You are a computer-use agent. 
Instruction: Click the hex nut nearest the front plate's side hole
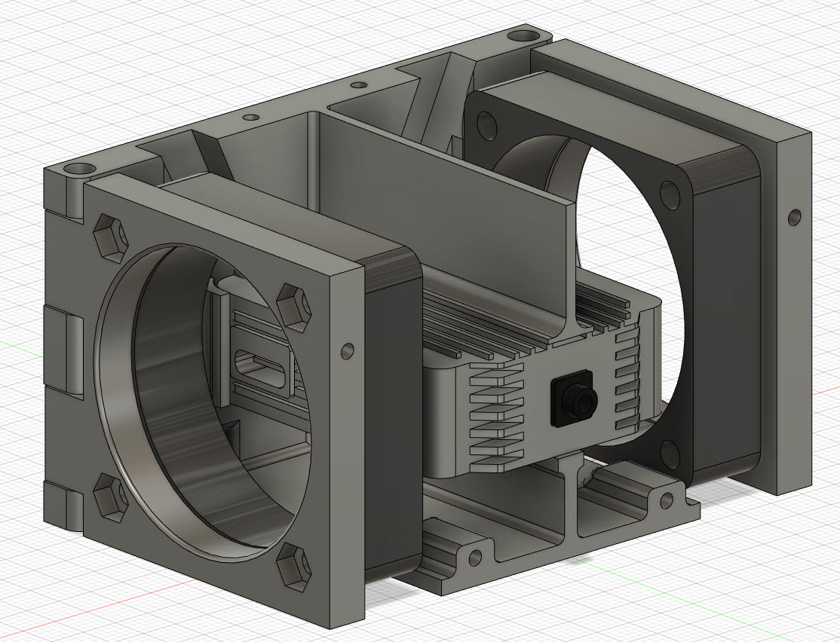pos(295,308)
